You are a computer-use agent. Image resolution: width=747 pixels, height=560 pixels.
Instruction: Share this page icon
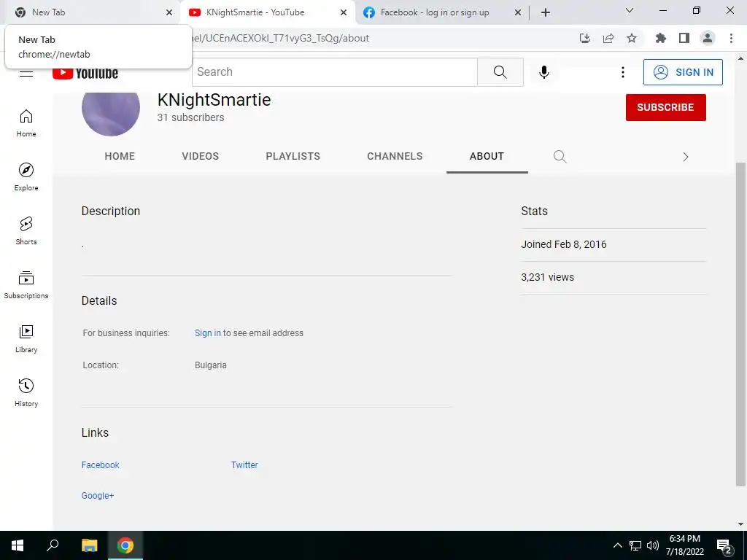608,38
